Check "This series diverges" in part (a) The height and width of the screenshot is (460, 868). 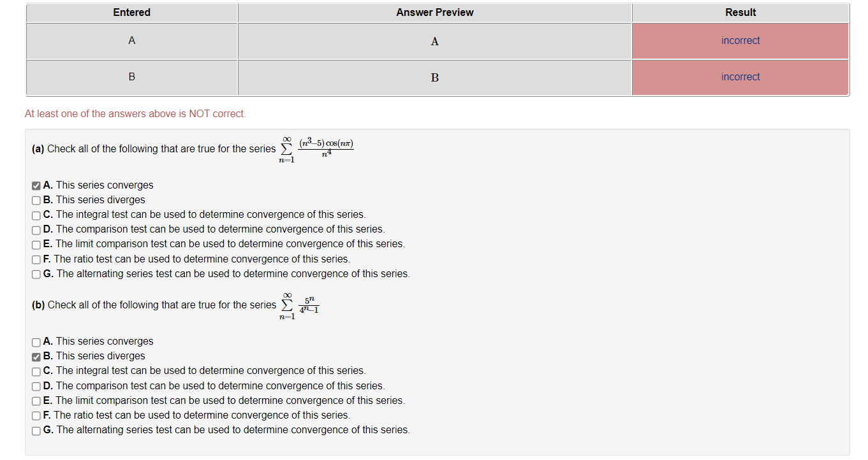tap(36, 200)
